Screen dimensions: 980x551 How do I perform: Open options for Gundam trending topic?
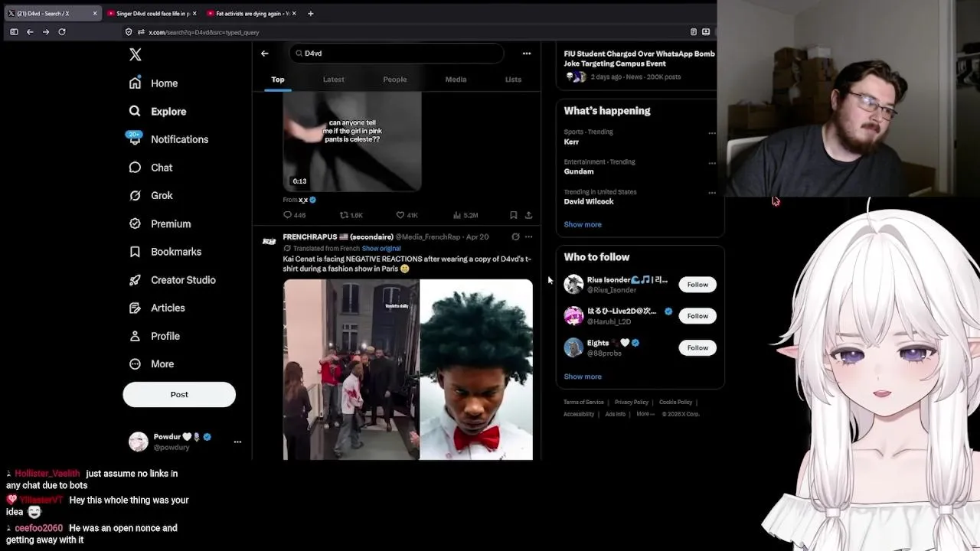click(x=712, y=163)
